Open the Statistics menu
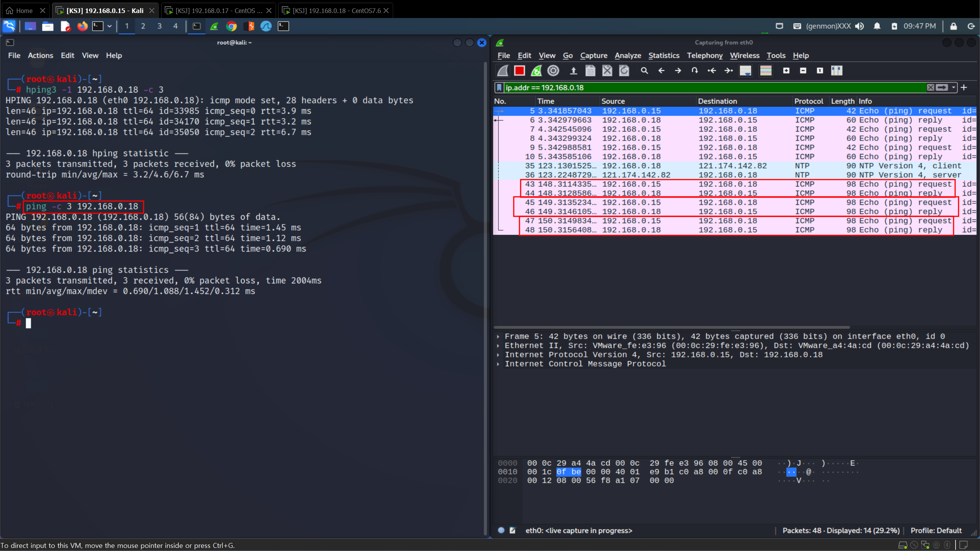Viewport: 980px width, 551px height. (x=663, y=56)
